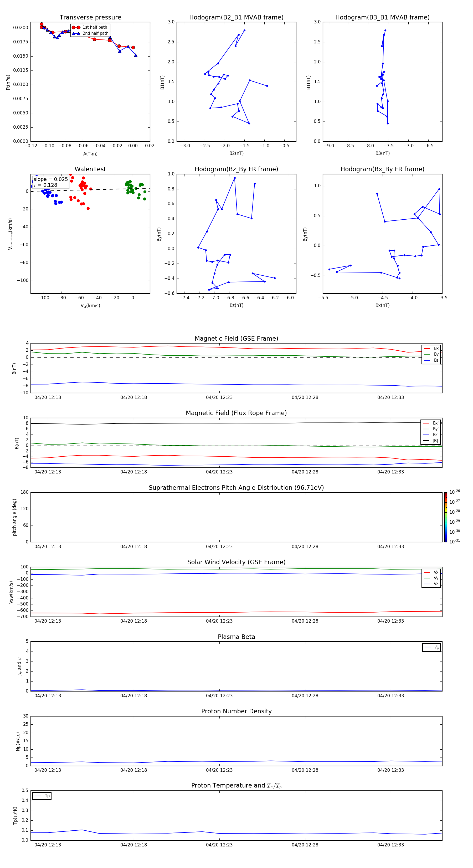
Task: Click the pitch angle colorbar
Action: pos(446,517)
